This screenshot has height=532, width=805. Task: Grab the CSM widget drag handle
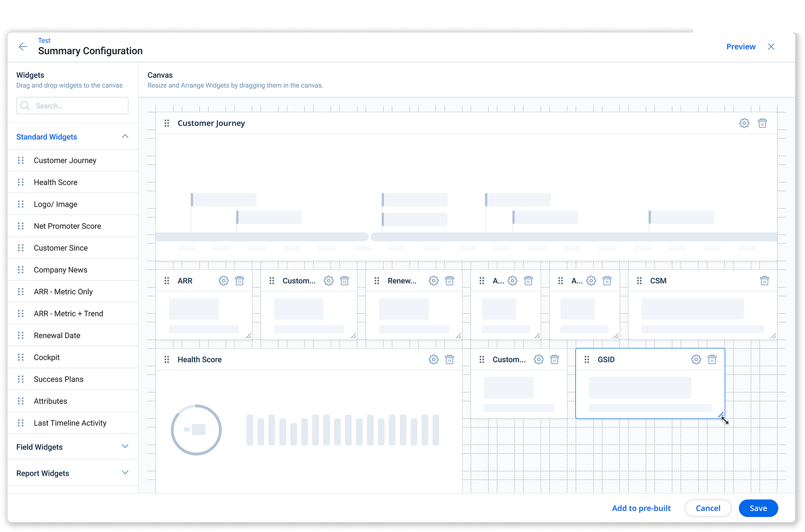[x=639, y=281]
